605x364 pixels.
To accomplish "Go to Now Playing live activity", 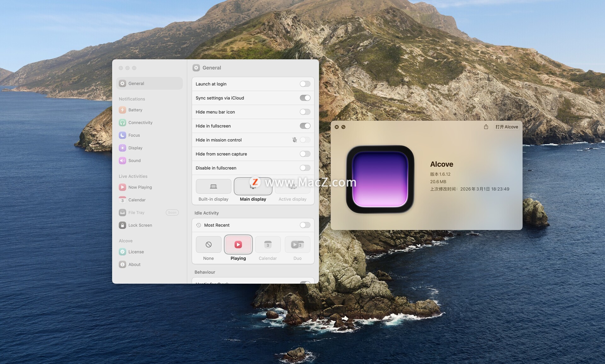I will [140, 187].
